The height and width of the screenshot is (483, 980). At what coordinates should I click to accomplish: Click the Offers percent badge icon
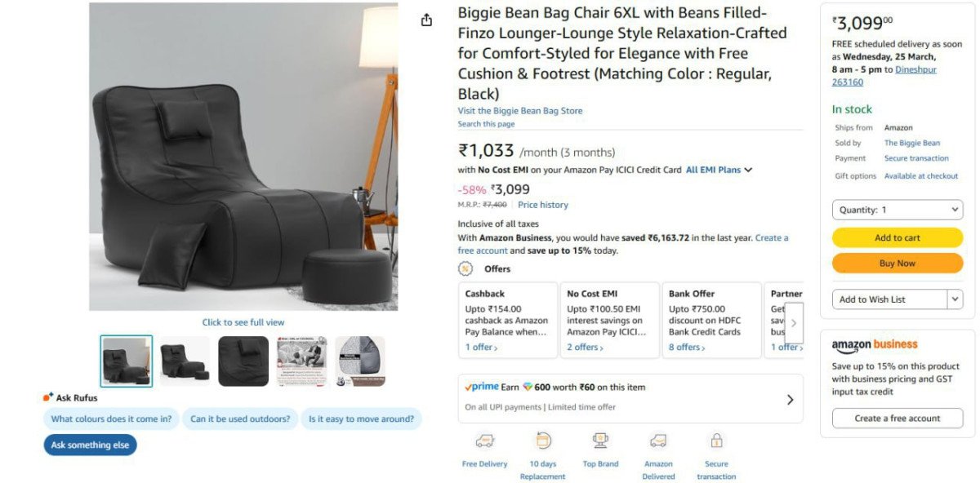[465, 268]
